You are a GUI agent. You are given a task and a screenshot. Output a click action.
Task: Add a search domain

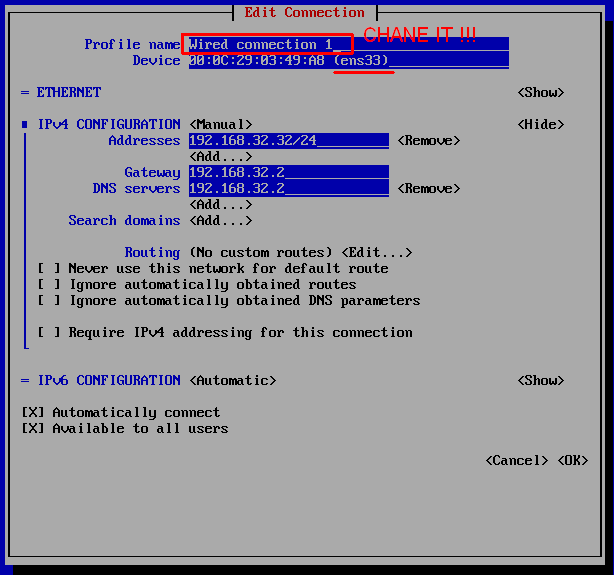[x=221, y=221]
